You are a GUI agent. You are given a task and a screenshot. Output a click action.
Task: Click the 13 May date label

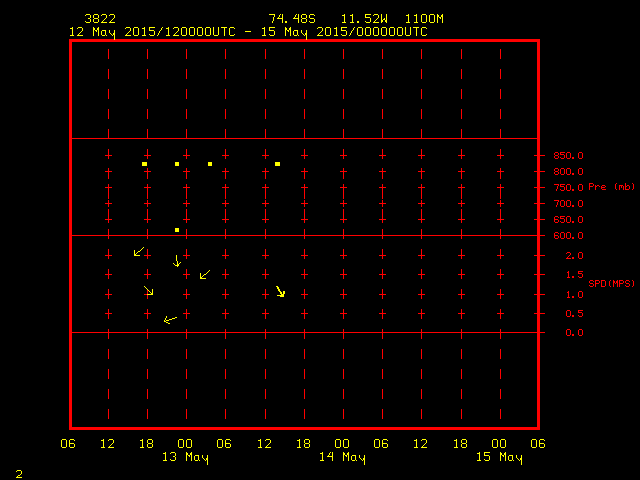[185, 457]
